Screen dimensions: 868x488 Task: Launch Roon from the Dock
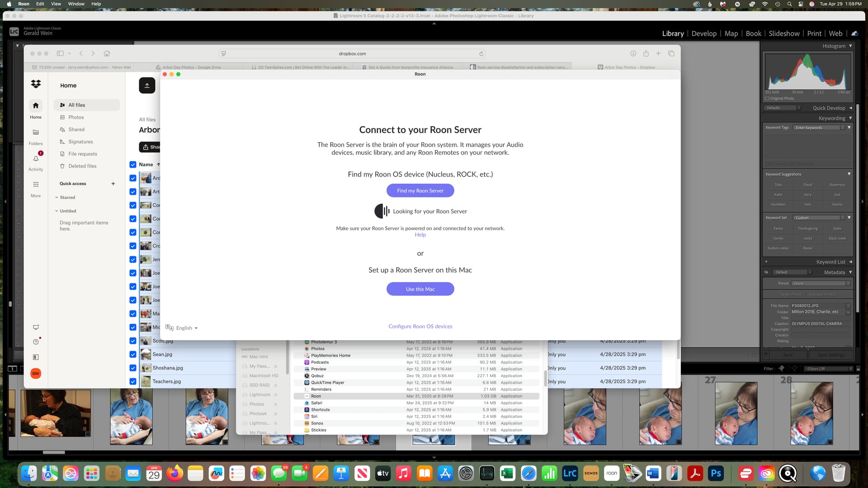tap(612, 473)
